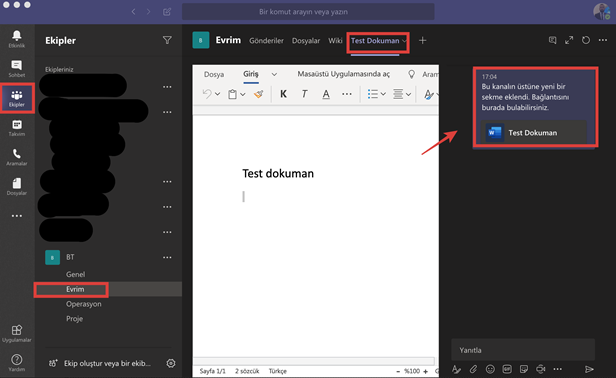Screen dimensions: 616x378
Task: Click the paragraph alignment button
Action: (x=398, y=94)
